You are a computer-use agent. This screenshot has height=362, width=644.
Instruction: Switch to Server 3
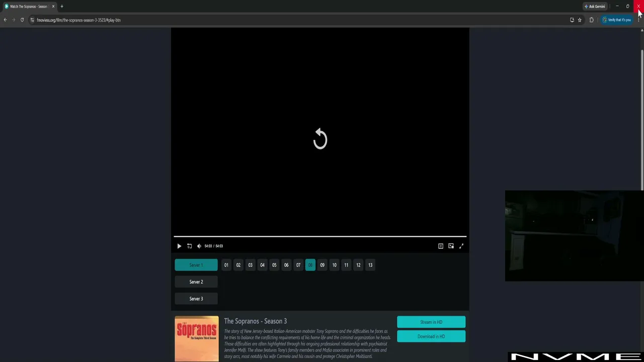click(196, 299)
